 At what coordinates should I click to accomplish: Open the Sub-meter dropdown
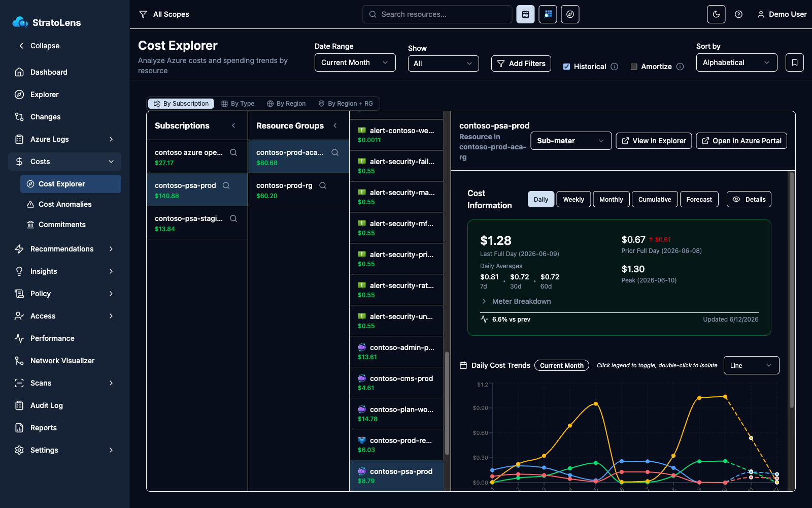coord(571,141)
